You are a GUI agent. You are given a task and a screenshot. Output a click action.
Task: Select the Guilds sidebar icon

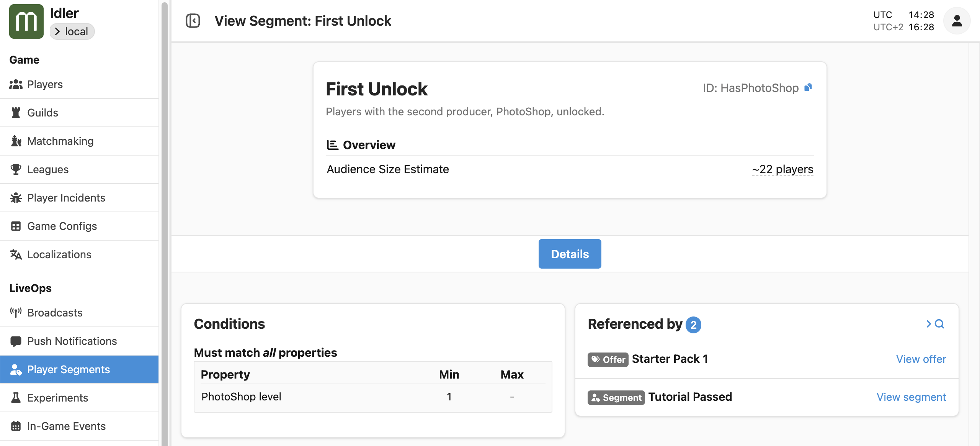[16, 112]
